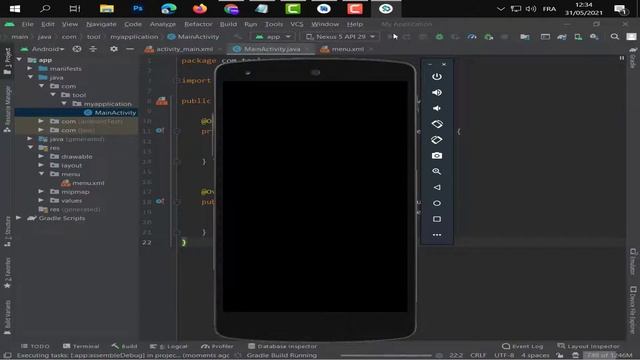
Task: Raise emulator volume with volume up icon
Action: click(437, 93)
